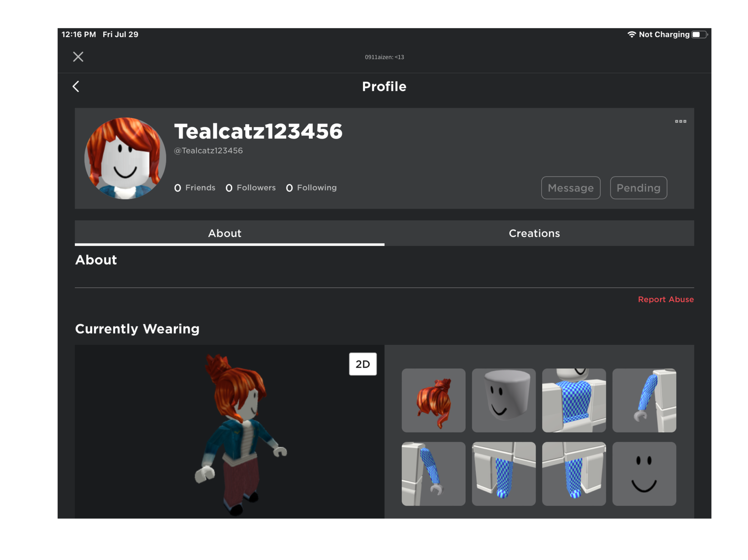Select the smiley face item

click(644, 474)
